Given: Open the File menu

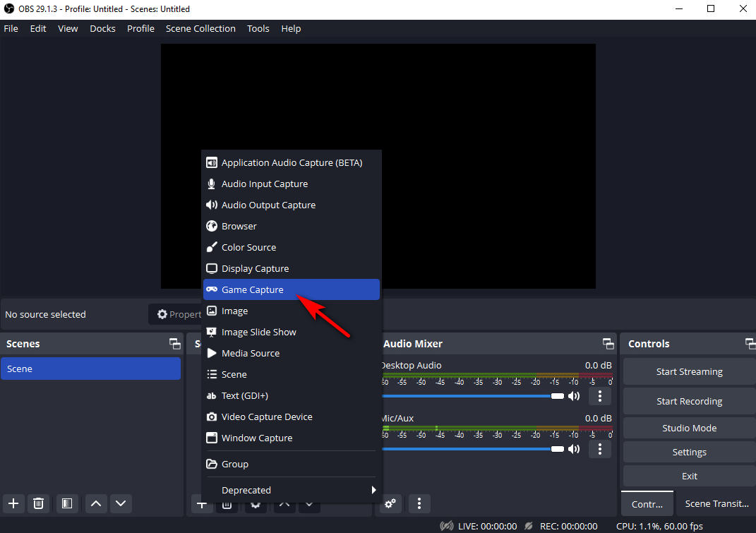Looking at the screenshot, I should point(11,28).
